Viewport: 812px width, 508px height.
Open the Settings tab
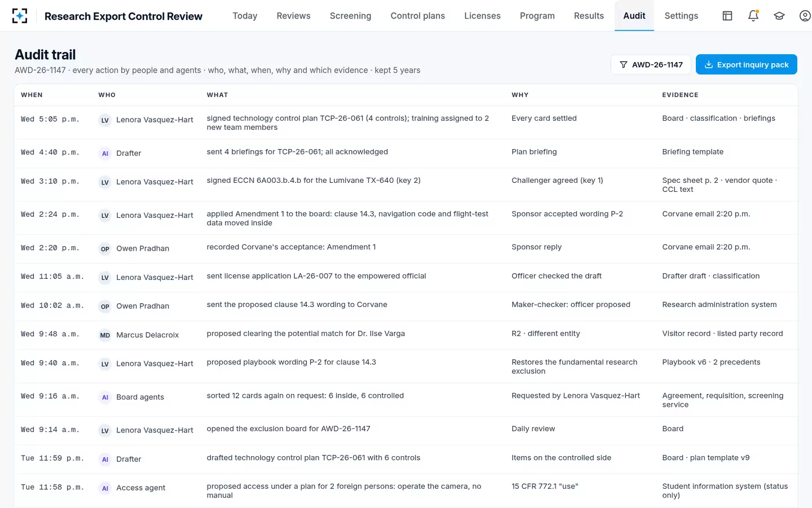pyautogui.click(x=681, y=16)
